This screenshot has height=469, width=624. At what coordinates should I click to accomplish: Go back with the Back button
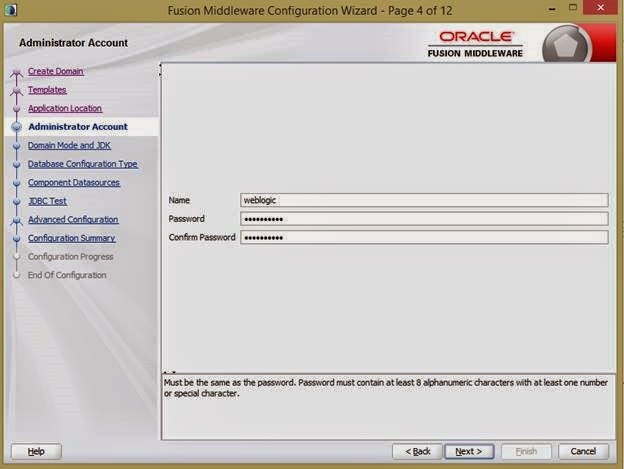tap(417, 451)
